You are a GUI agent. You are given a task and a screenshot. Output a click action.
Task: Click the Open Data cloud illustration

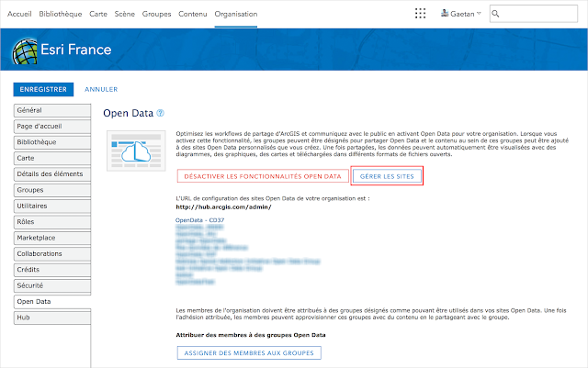pyautogui.click(x=136, y=151)
